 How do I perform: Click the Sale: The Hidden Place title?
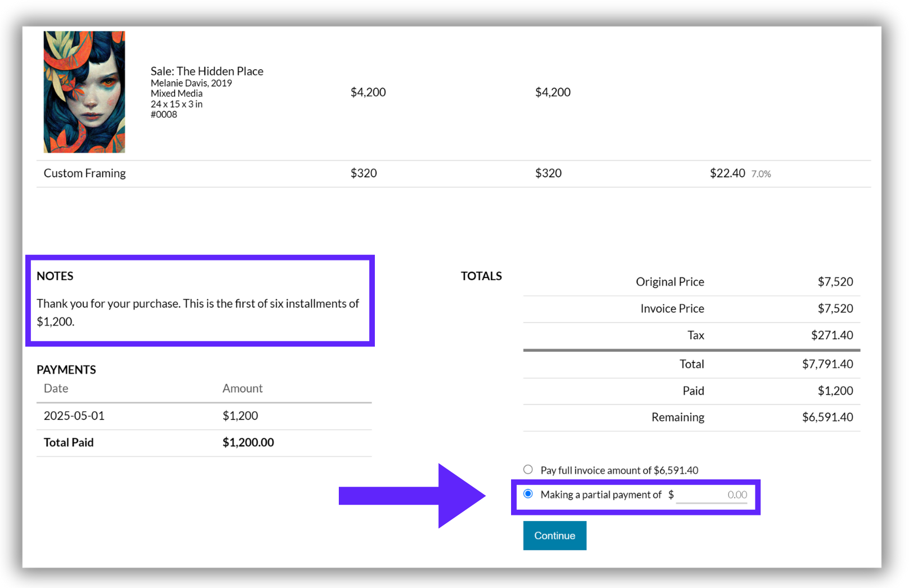[x=207, y=71]
